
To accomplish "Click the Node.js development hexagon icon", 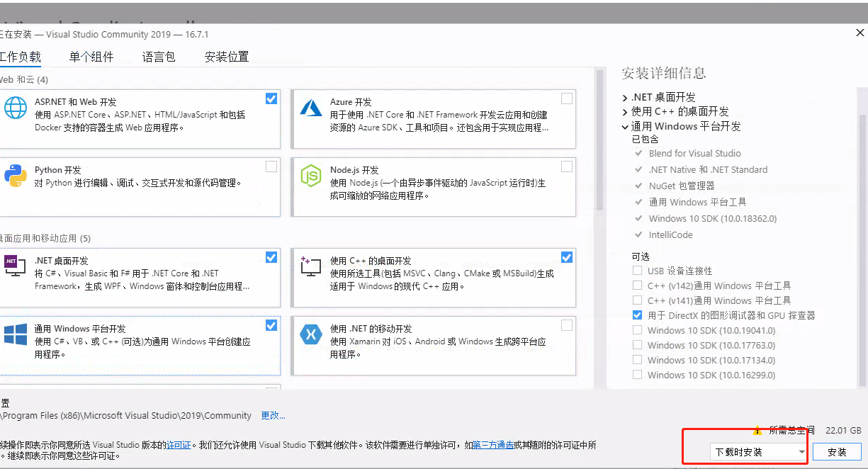I will (x=311, y=175).
